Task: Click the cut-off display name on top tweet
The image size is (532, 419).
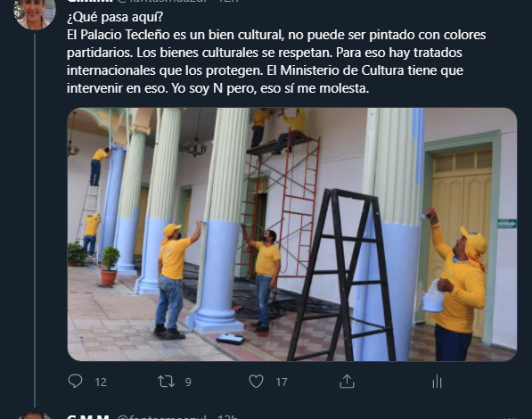Action: click(90, 1)
